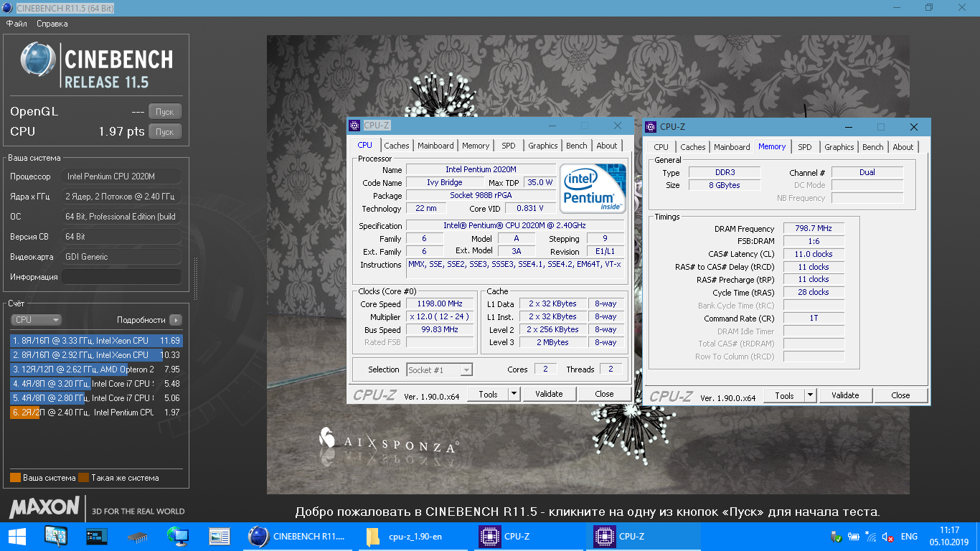The height and width of the screenshot is (551, 980).
Task: Click Validate in right CPU-Z
Action: pos(845,395)
